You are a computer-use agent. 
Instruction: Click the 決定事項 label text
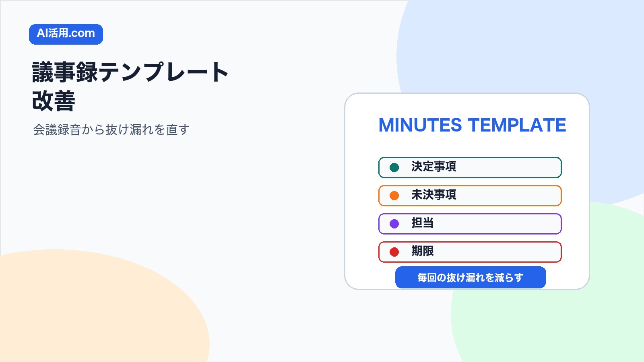(433, 167)
